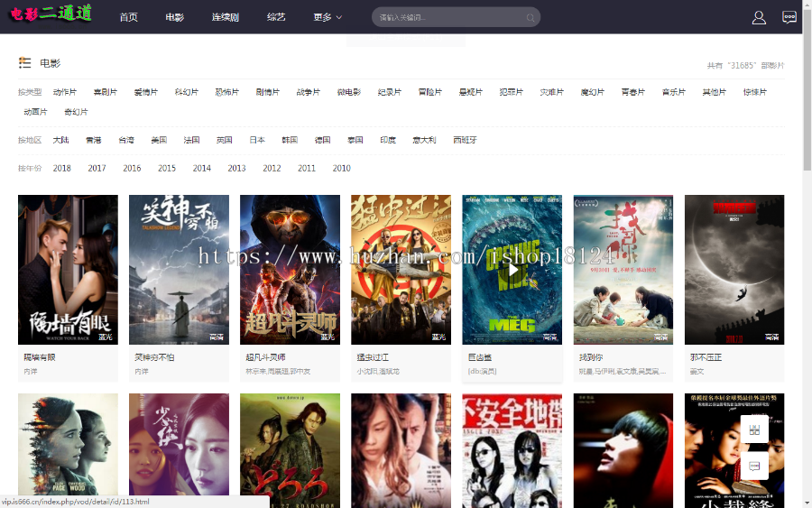Viewport: 812px width, 508px height.
Task: Open the 超凡斗灵师 movie poster
Action: click(290, 270)
